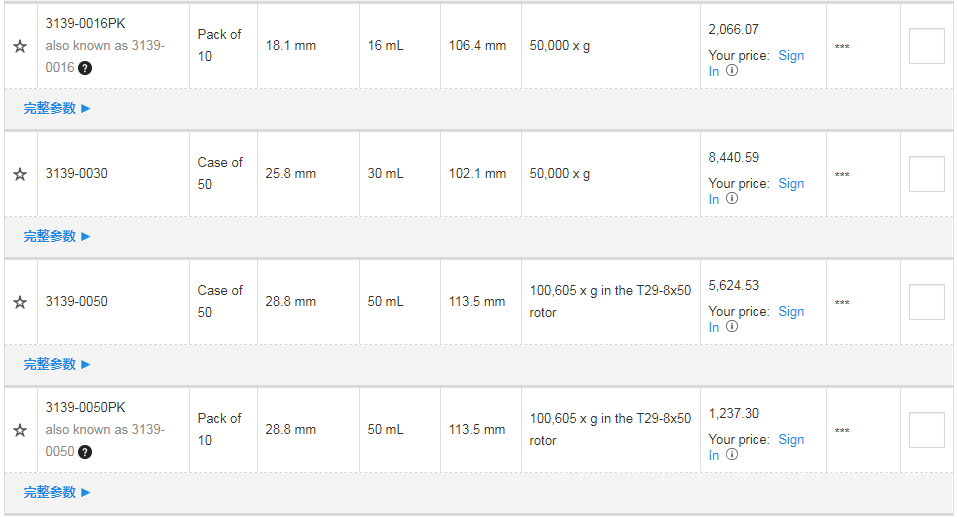Expand 完整参数 under 3139-0016PK
Viewport: 957px width, 517px height.
[x=57, y=108]
